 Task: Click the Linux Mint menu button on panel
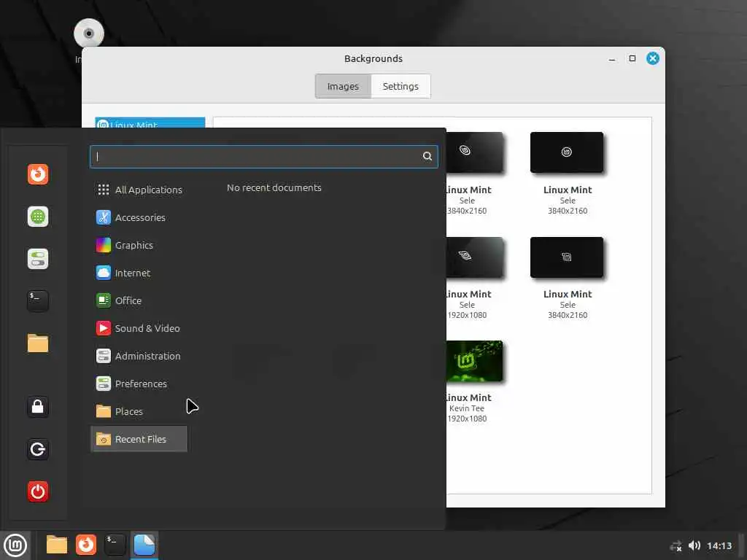(x=15, y=545)
